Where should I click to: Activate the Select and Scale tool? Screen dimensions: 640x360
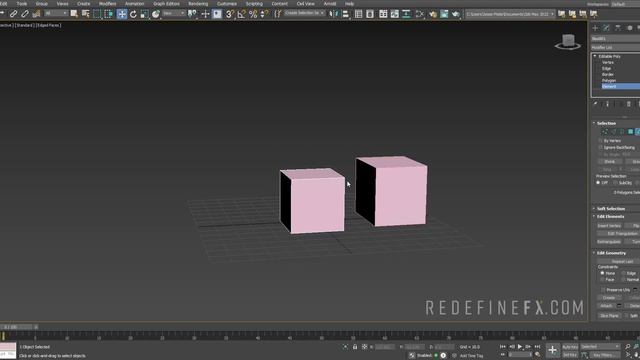click(x=144, y=14)
